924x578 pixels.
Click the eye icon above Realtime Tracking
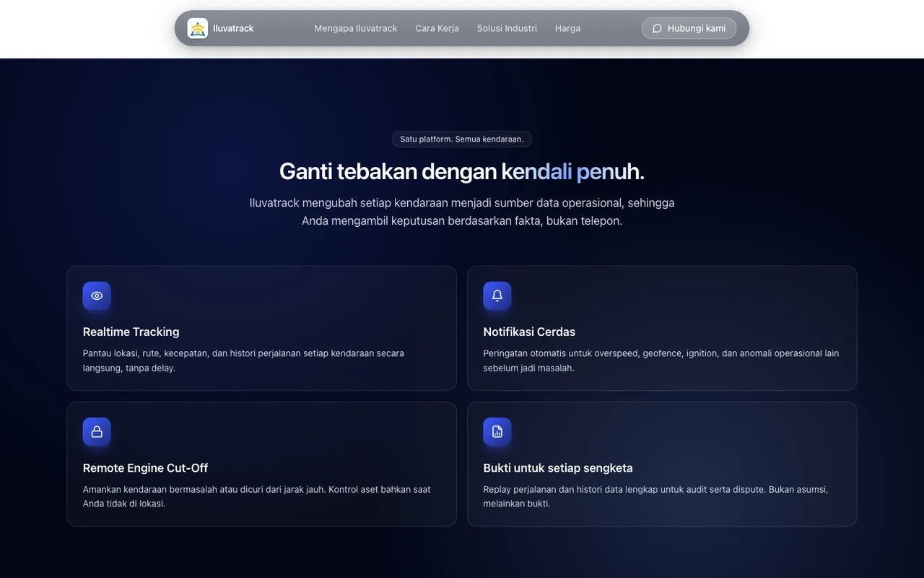pos(97,296)
